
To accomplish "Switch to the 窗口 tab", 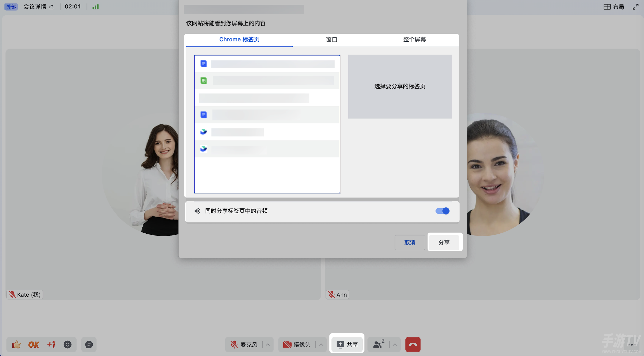I will 332,40.
